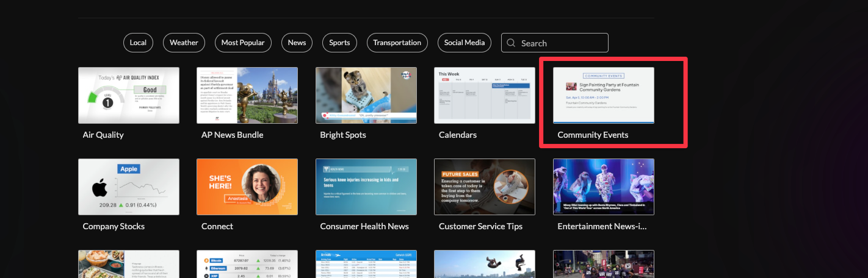The height and width of the screenshot is (278, 868).
Task: Click the magnifying glass search icon
Action: click(x=511, y=43)
